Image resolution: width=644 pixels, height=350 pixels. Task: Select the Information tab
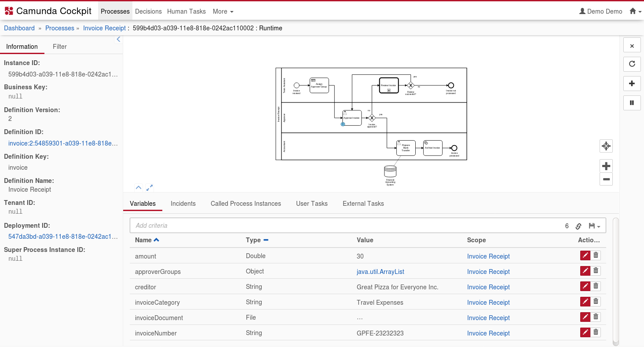[x=22, y=47]
